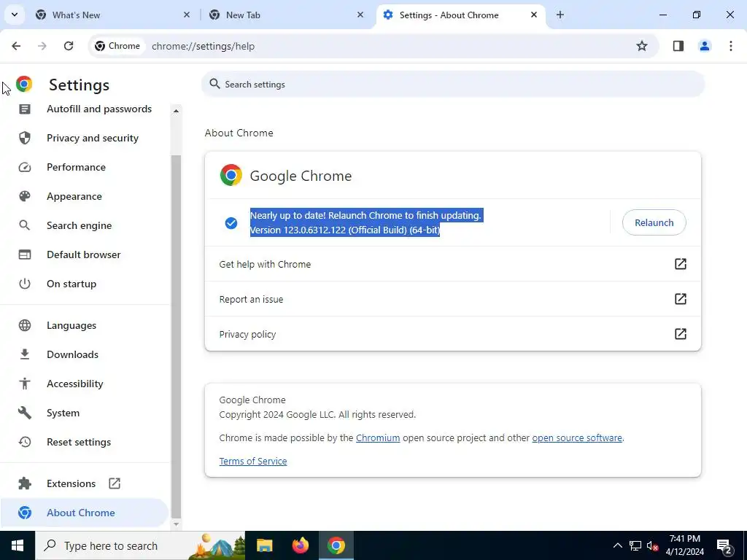Open the Terms of Service link

pyautogui.click(x=253, y=461)
